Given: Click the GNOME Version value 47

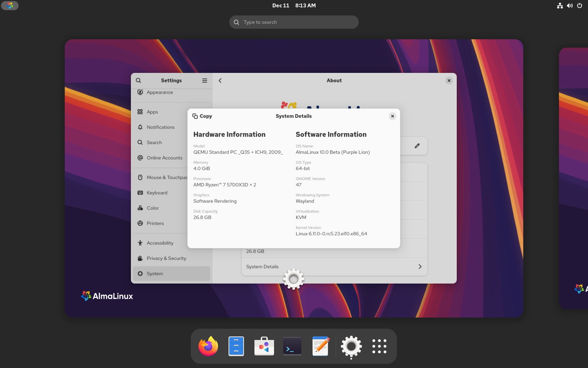Looking at the screenshot, I should [x=299, y=185].
